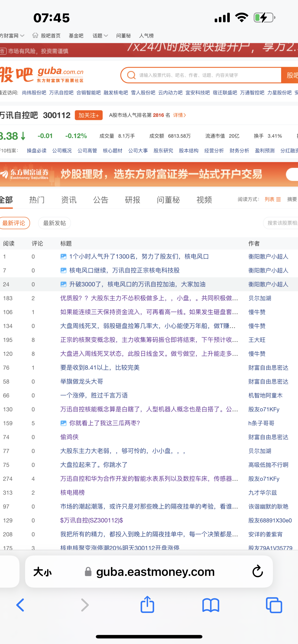
Task: Open the 财务分析 F10 link
Action: (240, 151)
